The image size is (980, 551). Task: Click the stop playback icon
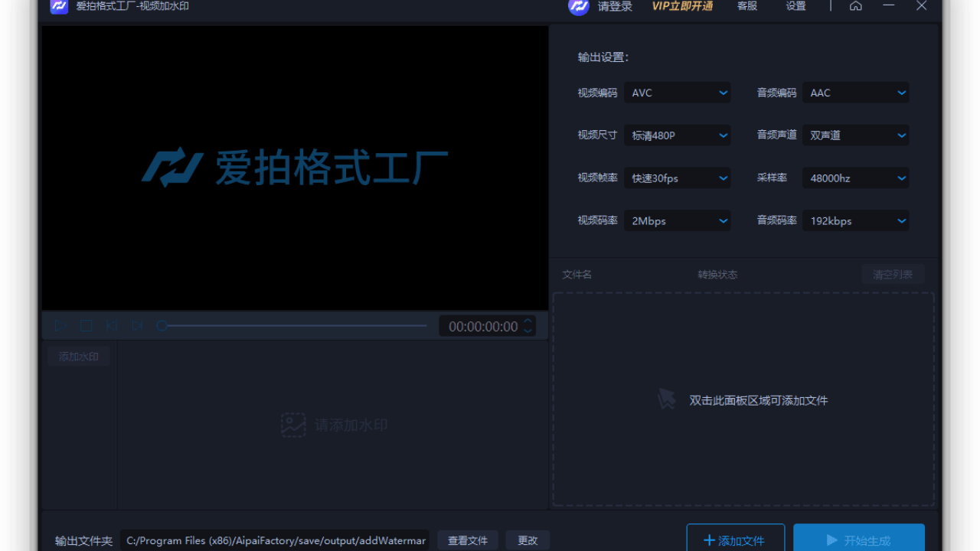[86, 325]
